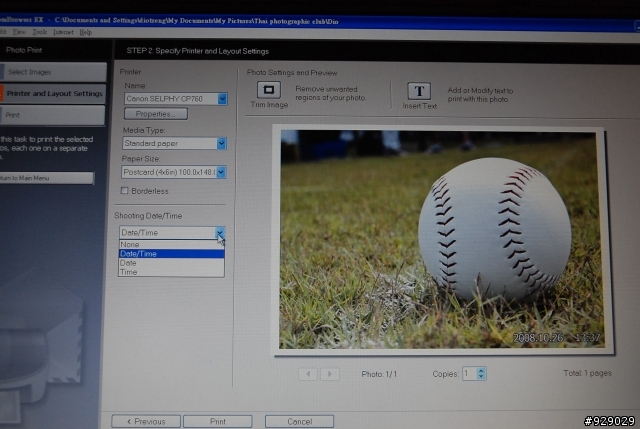Select None in date dropdown list

point(171,245)
